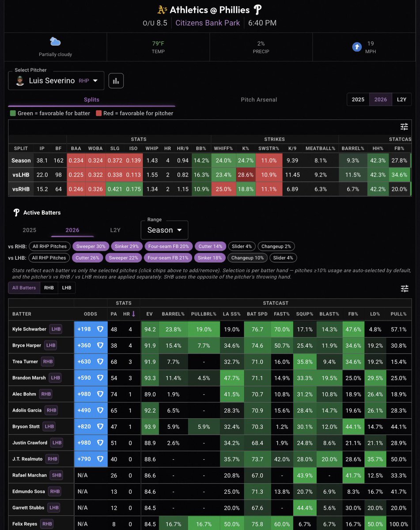Open the splits table column settings icon
Viewport: 420px width, 530px height.
click(x=404, y=127)
